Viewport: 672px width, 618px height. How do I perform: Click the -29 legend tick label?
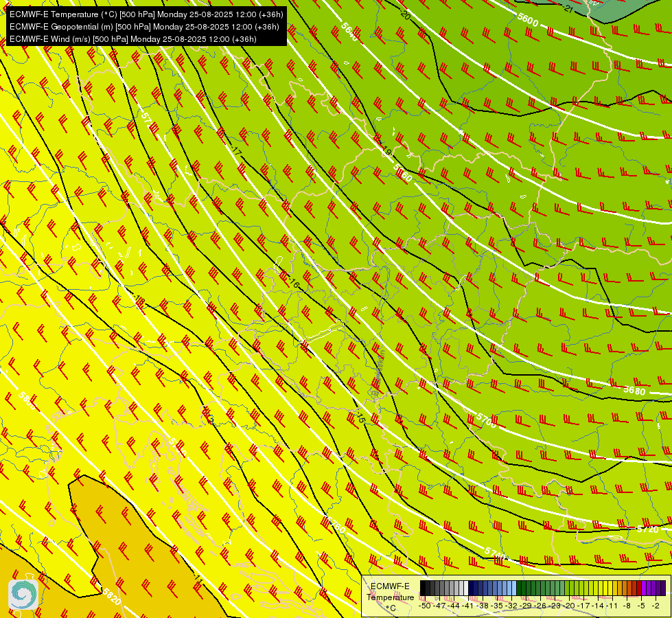tap(526, 606)
